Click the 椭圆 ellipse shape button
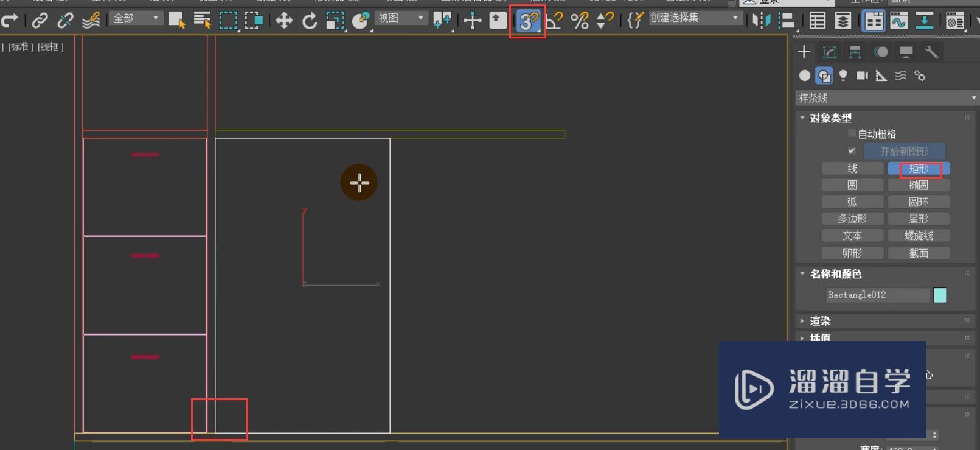The image size is (980, 450). click(x=919, y=185)
